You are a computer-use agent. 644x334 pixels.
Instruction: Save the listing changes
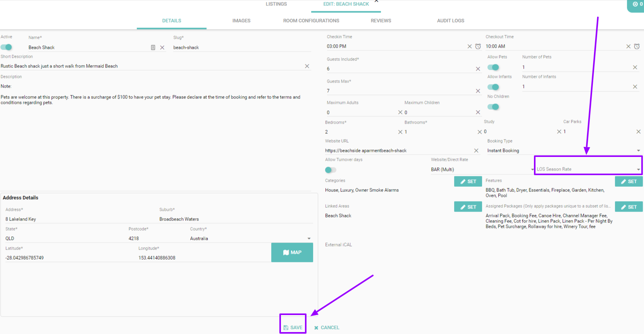tap(293, 327)
